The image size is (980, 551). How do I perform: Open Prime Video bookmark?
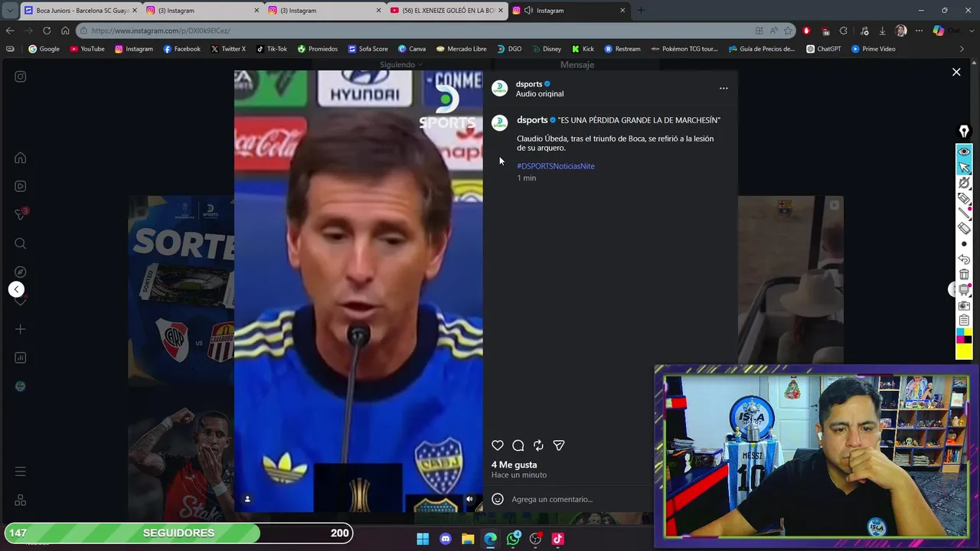[x=874, y=49]
